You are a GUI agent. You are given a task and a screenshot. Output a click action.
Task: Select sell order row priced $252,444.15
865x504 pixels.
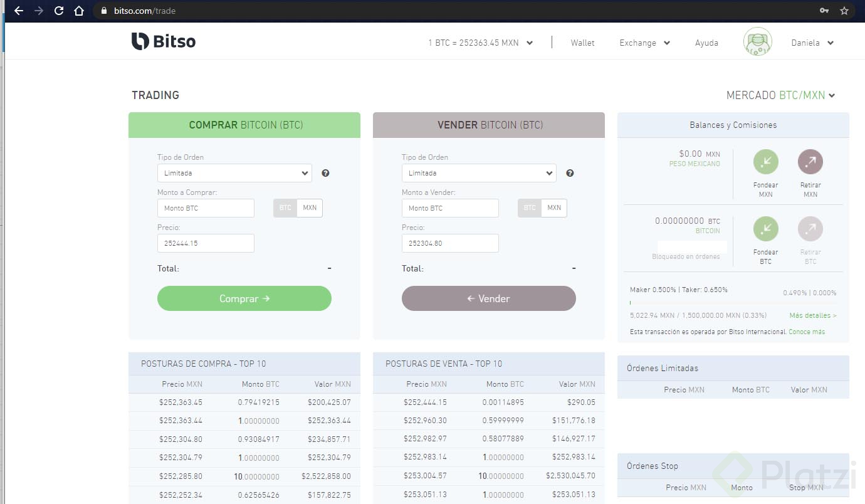click(489, 402)
